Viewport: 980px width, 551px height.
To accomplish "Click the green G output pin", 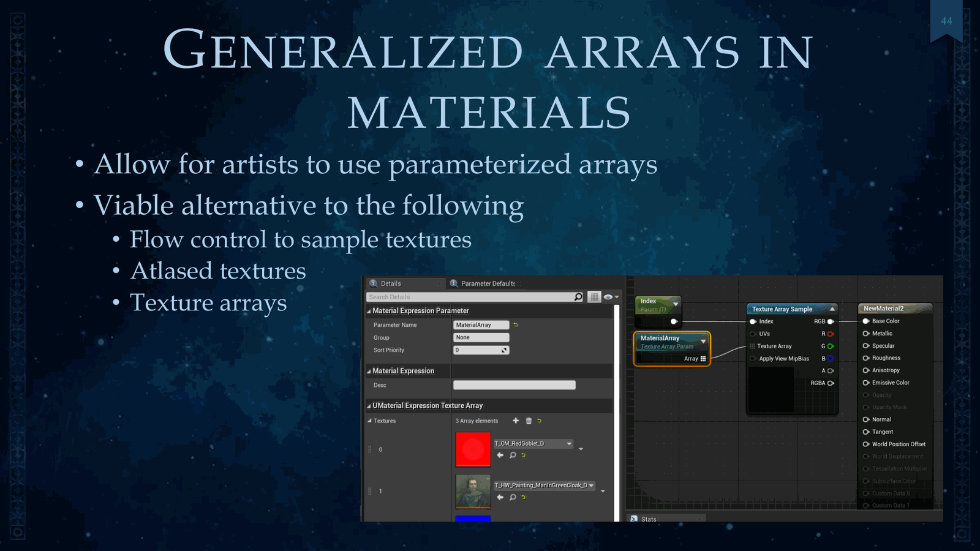I will 831,346.
